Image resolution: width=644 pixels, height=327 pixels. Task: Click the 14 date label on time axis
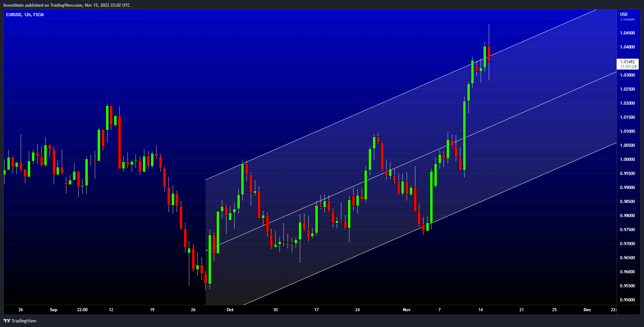480,310
